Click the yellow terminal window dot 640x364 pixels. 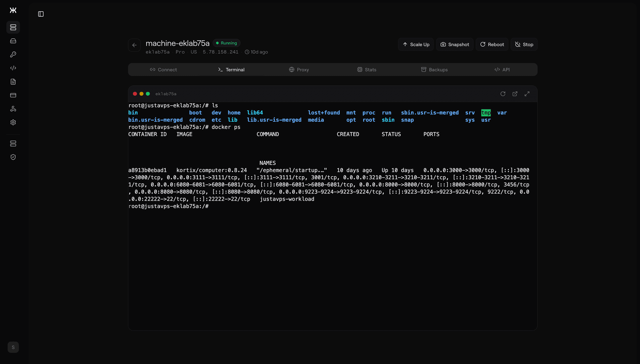[141, 94]
